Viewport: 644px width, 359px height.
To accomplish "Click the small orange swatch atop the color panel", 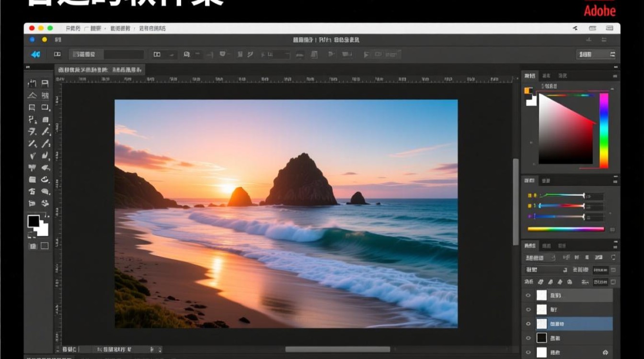I will click(528, 90).
